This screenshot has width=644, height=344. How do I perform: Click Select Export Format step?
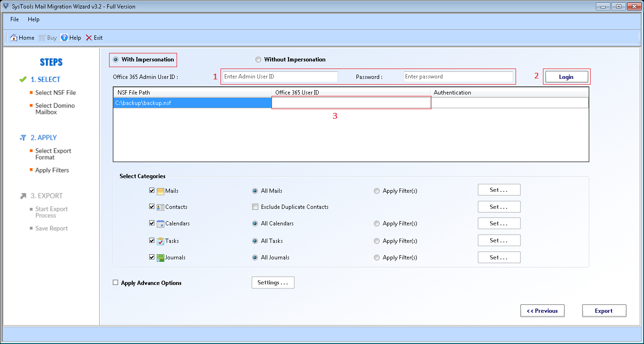53,154
